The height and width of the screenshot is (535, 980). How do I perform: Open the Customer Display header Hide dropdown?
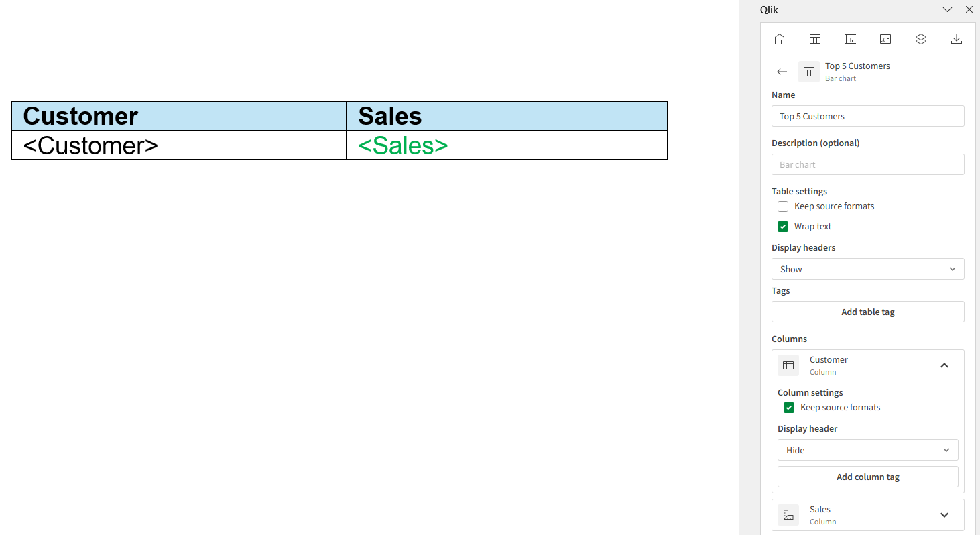867,449
